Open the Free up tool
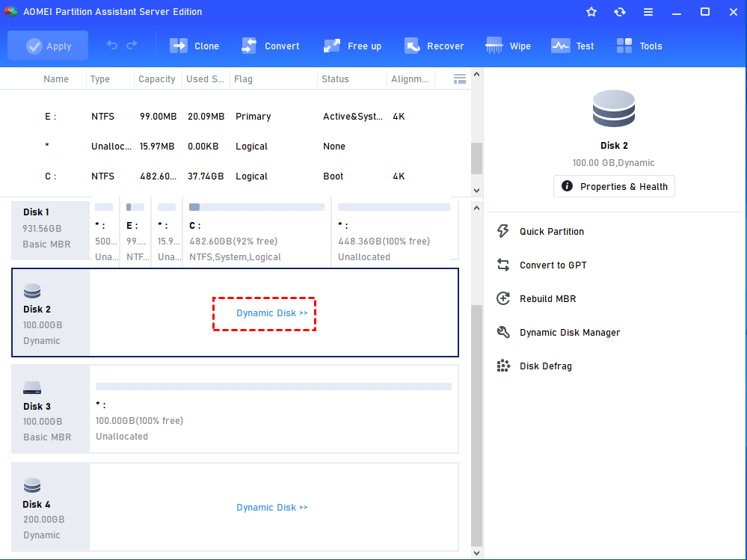 (352, 46)
